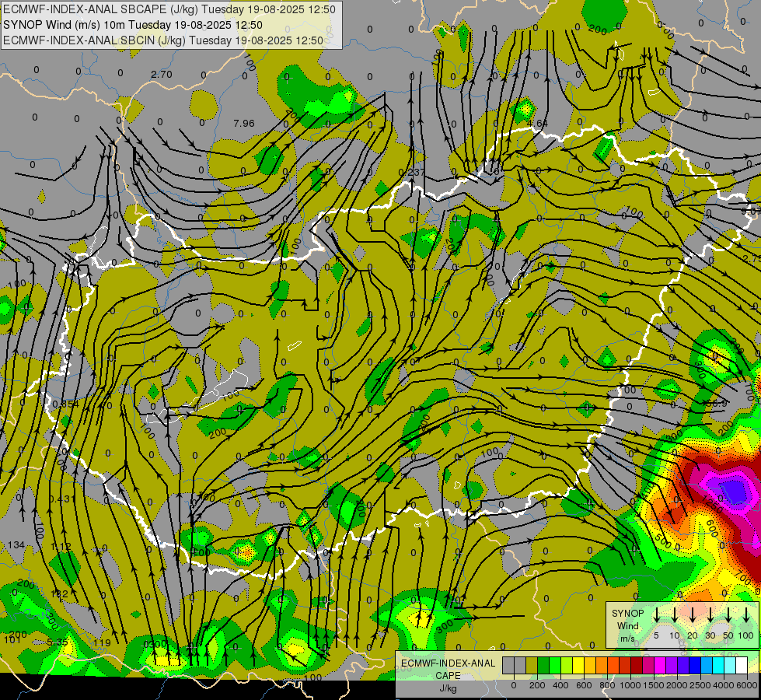The image size is (761, 700).
Task: Click the map value 4.64
Action: (537, 124)
